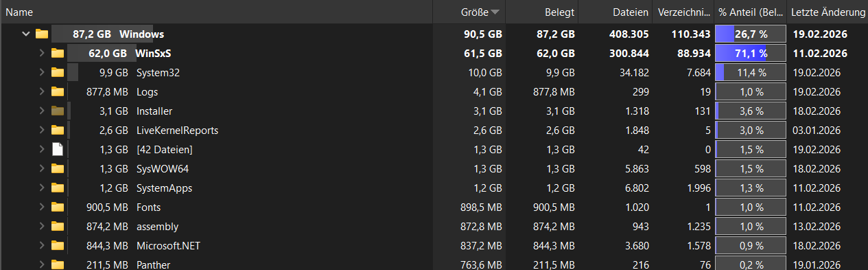Click the sort arrow in the Größe header
The height and width of the screenshot is (270, 868).
495,12
